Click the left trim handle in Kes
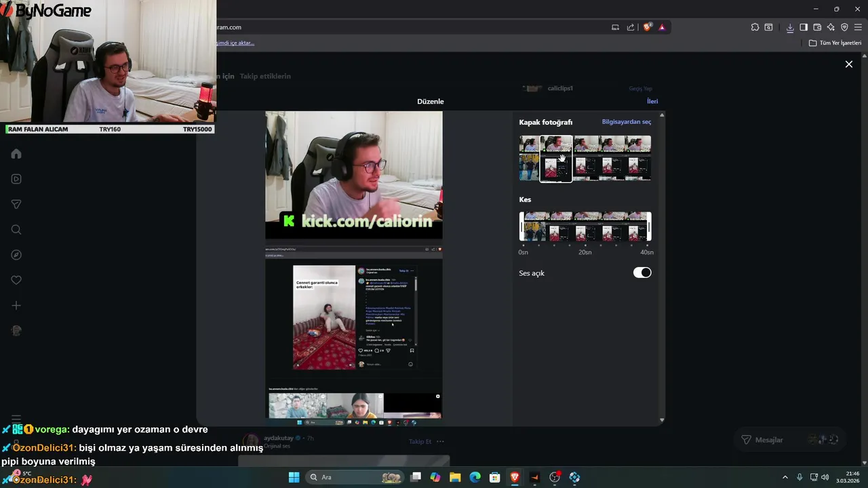The width and height of the screenshot is (868, 488). click(521, 226)
